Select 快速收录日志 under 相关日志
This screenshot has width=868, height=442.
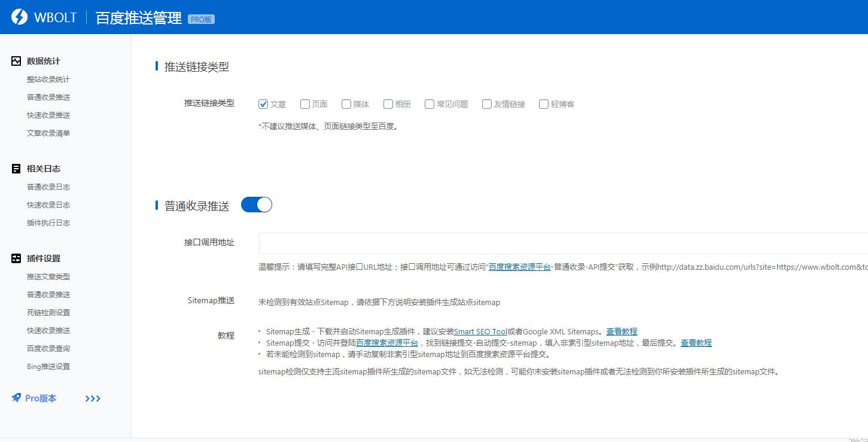click(48, 205)
